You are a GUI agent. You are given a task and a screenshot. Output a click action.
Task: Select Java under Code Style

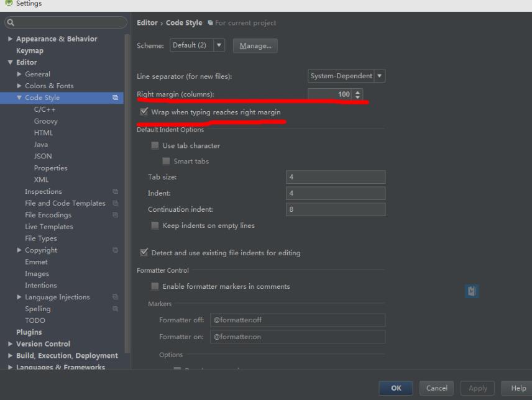tap(41, 144)
